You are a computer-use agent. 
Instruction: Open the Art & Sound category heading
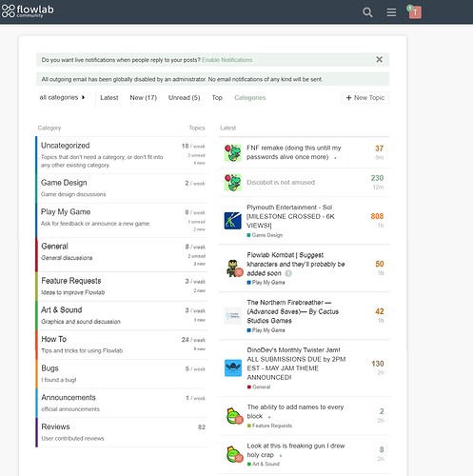(62, 310)
